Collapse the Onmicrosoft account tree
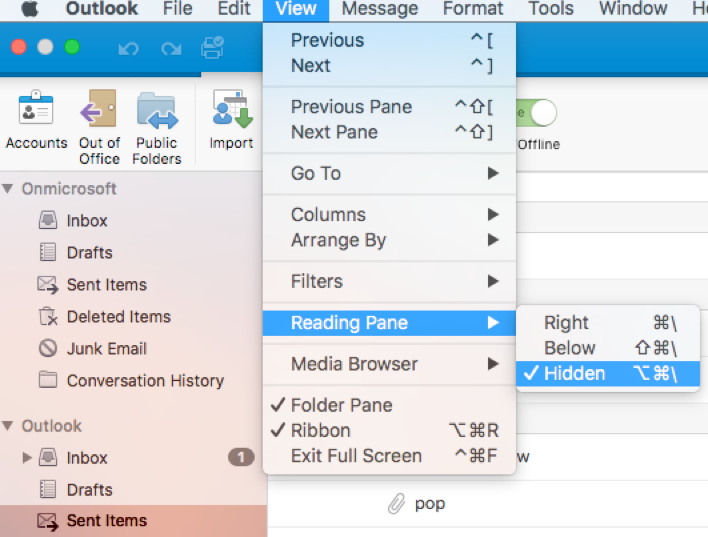 pyautogui.click(x=8, y=188)
